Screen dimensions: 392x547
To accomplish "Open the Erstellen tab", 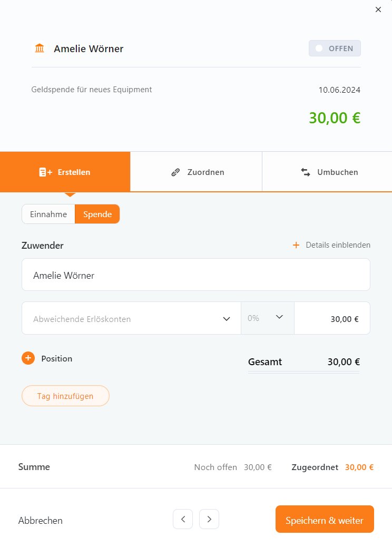I will point(65,172).
